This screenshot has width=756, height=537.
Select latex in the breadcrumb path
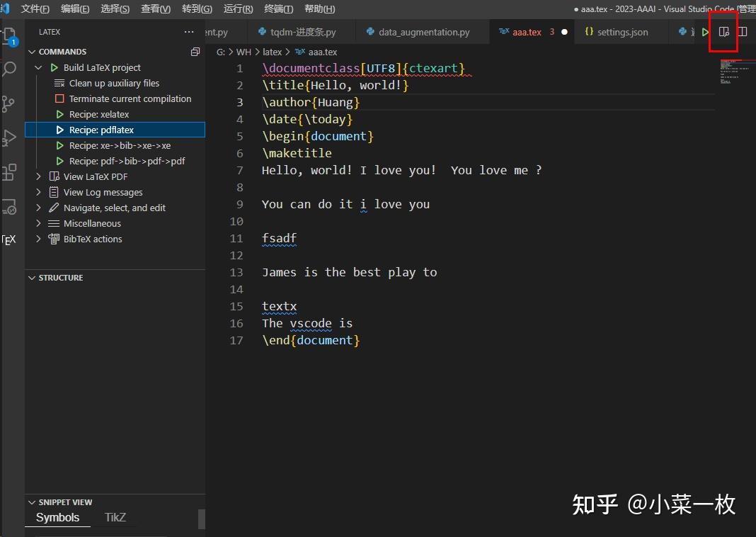[x=273, y=52]
